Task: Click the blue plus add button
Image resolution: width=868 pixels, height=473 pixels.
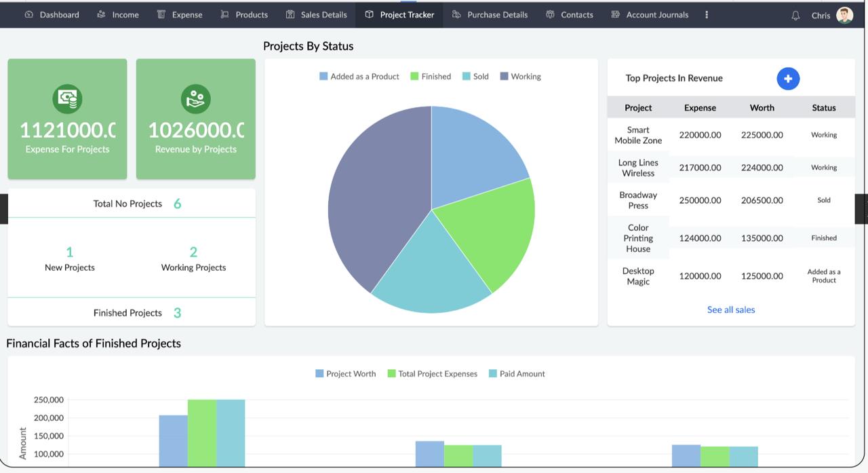Action: pos(788,79)
